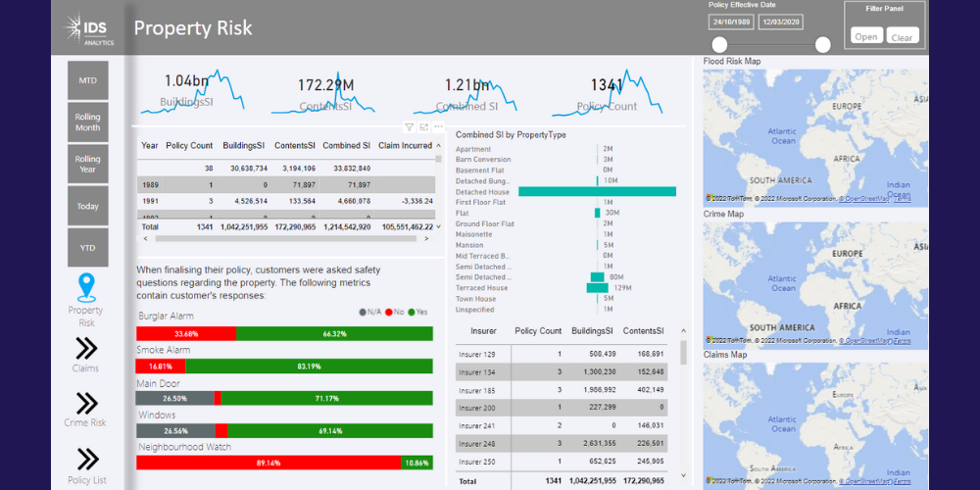This screenshot has height=490, width=980.
Task: Go to Crime Risk via chevron icon
Action: pos(86,403)
